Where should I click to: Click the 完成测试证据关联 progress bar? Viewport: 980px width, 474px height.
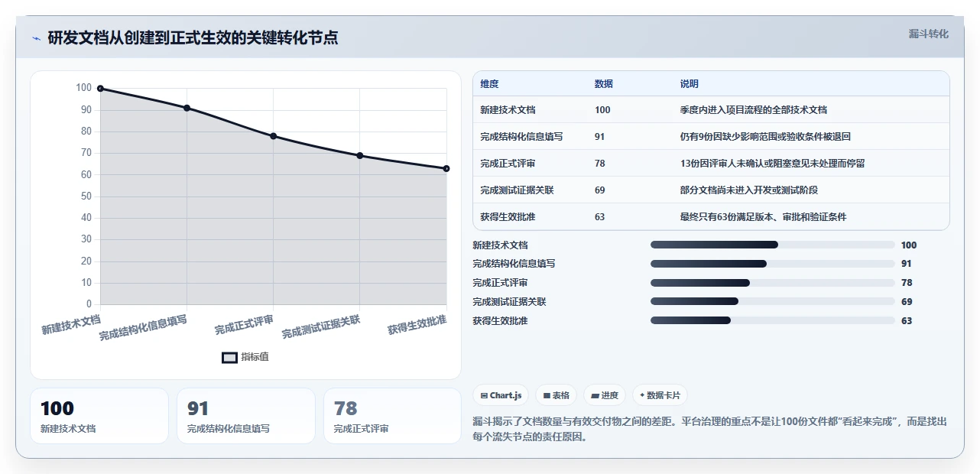(773, 302)
